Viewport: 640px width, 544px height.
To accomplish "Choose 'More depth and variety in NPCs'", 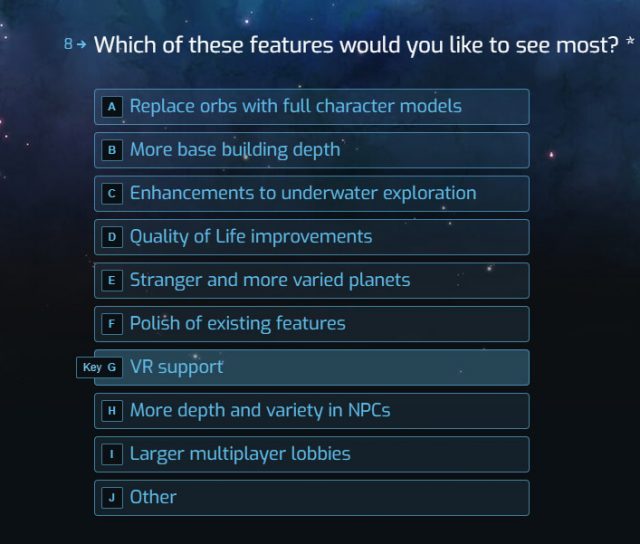I will tap(312, 411).
